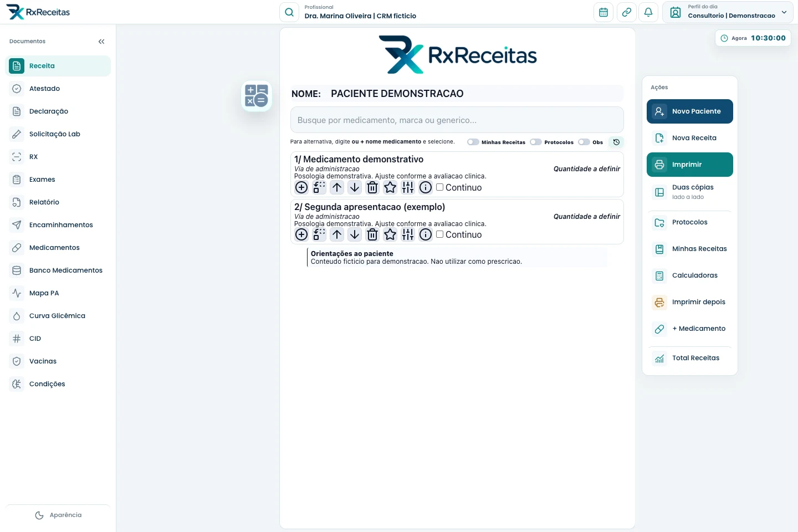
Task: Open the floating calculator widget icon
Action: (x=257, y=96)
